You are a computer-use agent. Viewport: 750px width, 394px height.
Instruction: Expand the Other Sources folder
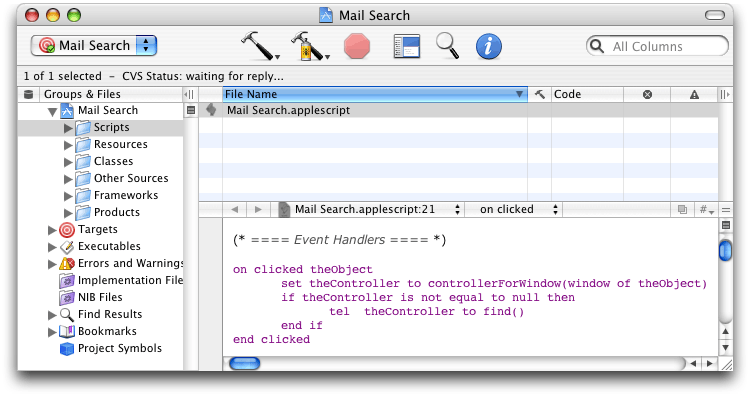pyautogui.click(x=68, y=179)
